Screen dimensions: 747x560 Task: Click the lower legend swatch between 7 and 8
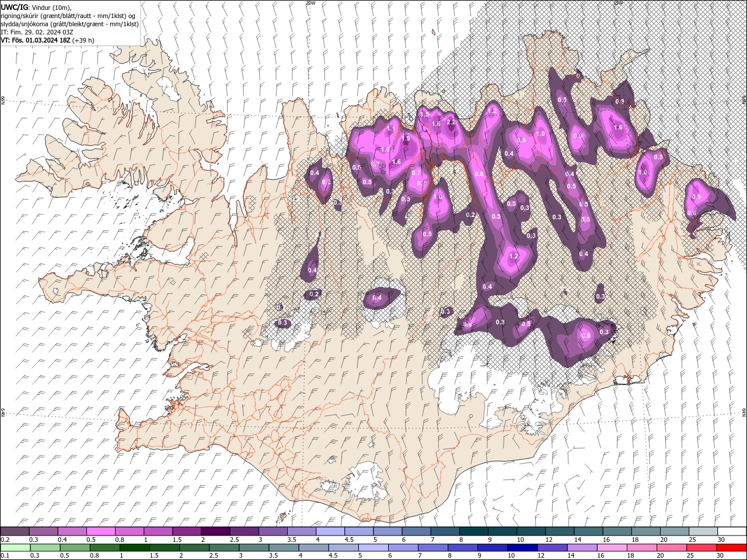tap(433, 547)
